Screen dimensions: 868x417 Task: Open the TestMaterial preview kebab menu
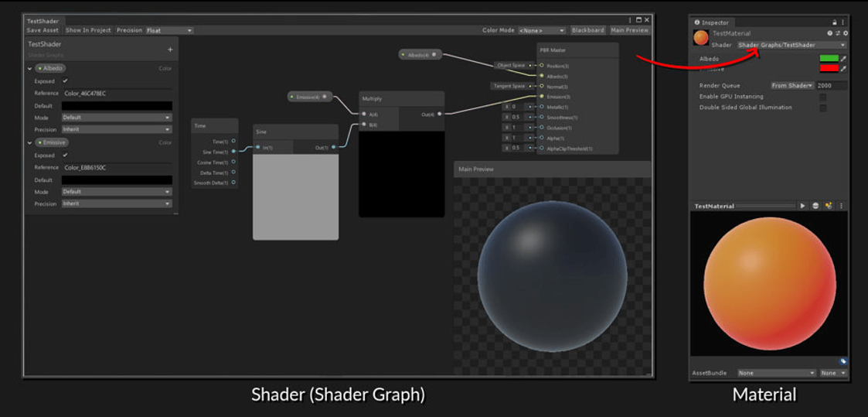click(x=841, y=206)
